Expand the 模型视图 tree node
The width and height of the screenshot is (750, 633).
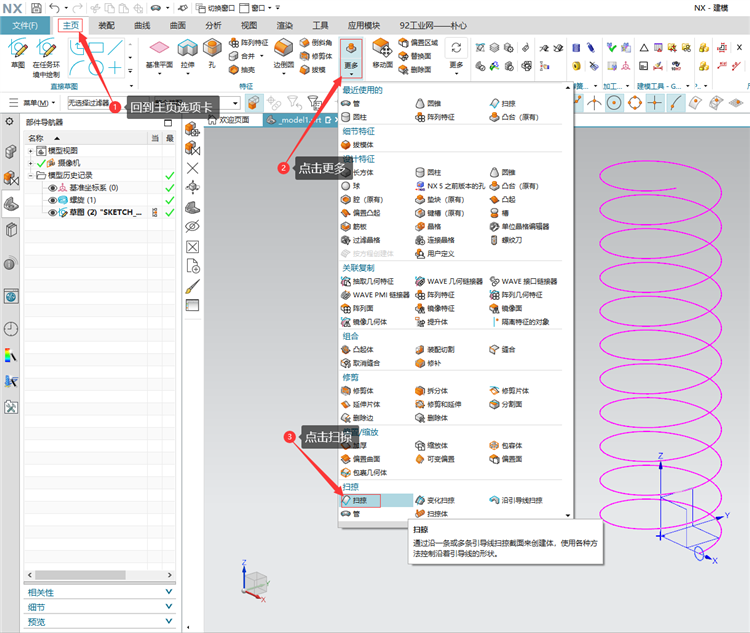point(31,151)
